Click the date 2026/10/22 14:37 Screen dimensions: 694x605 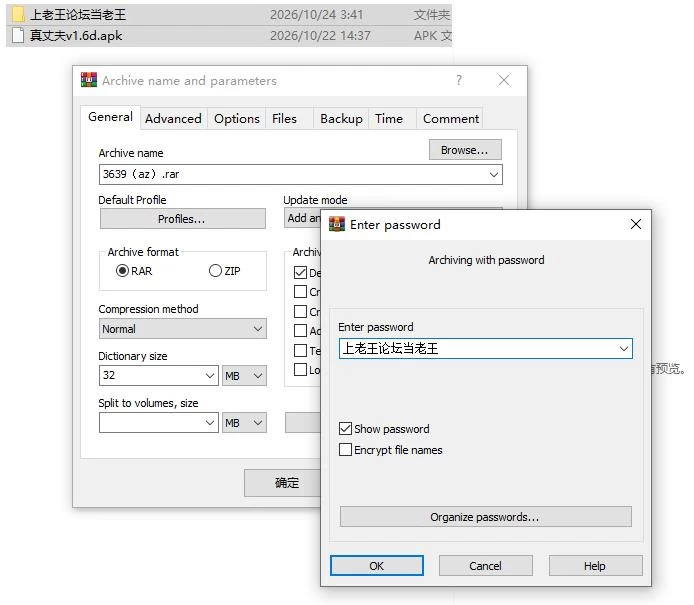pos(320,35)
